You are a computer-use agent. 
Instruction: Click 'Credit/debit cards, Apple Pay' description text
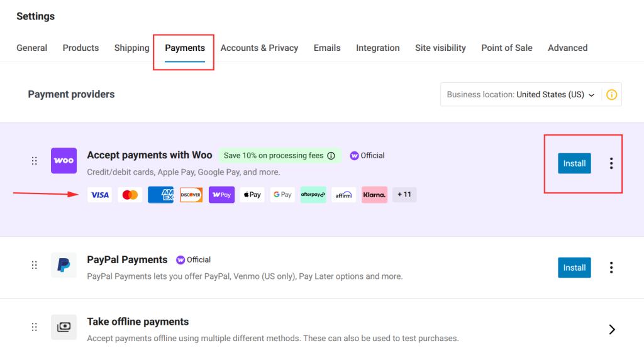tap(184, 172)
